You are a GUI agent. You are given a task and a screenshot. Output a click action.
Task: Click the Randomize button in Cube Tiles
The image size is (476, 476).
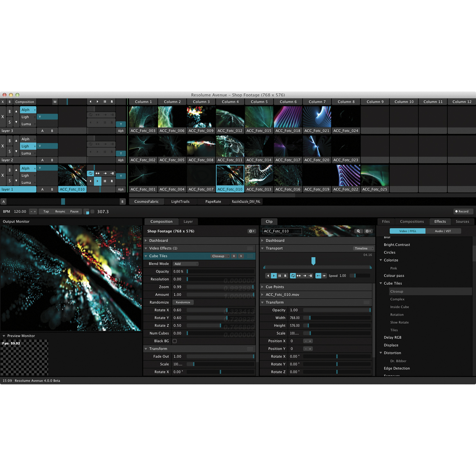pos(183,302)
